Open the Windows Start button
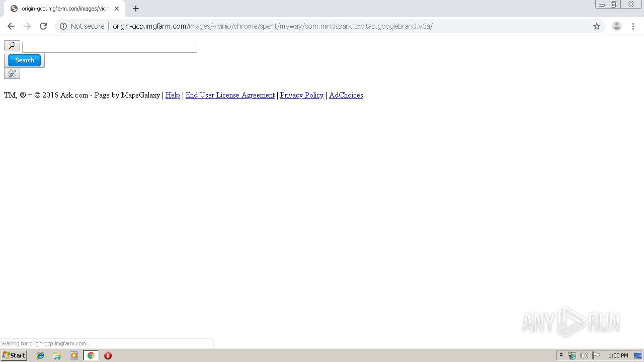The width and height of the screenshot is (644, 362). (x=14, y=355)
